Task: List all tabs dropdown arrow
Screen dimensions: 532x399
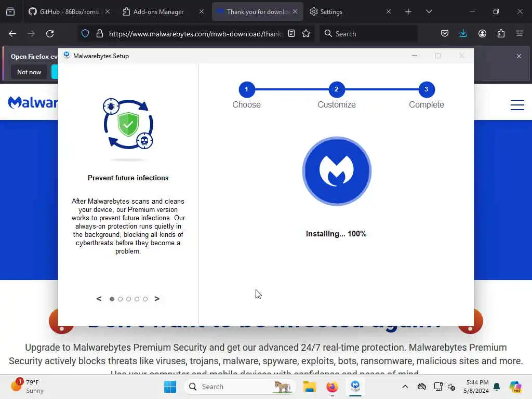Action: pos(429,11)
